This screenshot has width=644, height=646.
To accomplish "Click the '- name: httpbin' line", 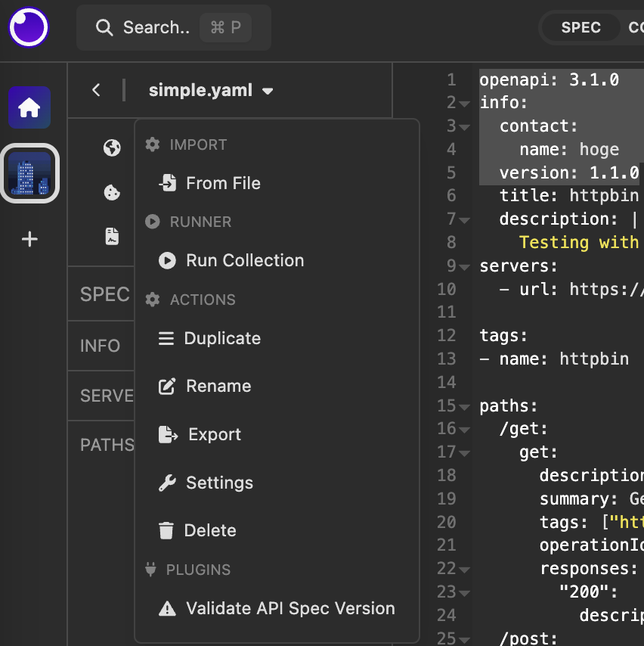I will click(x=554, y=359).
